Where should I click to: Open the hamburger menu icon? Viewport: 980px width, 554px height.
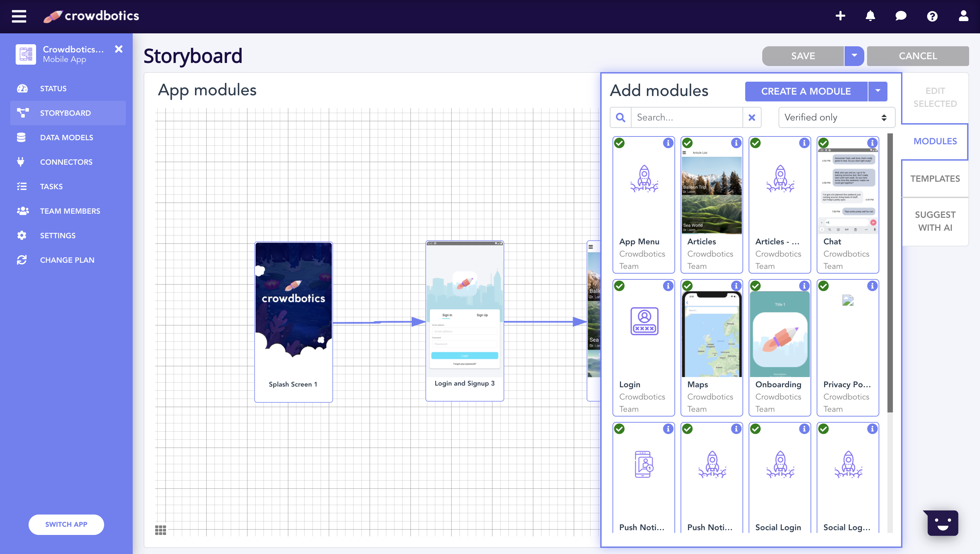19,16
